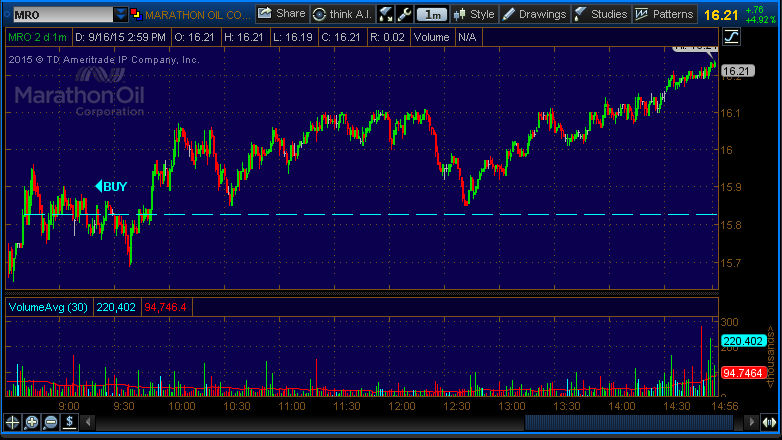
Task: Click the chart mode icon below price
Action: click(x=731, y=37)
